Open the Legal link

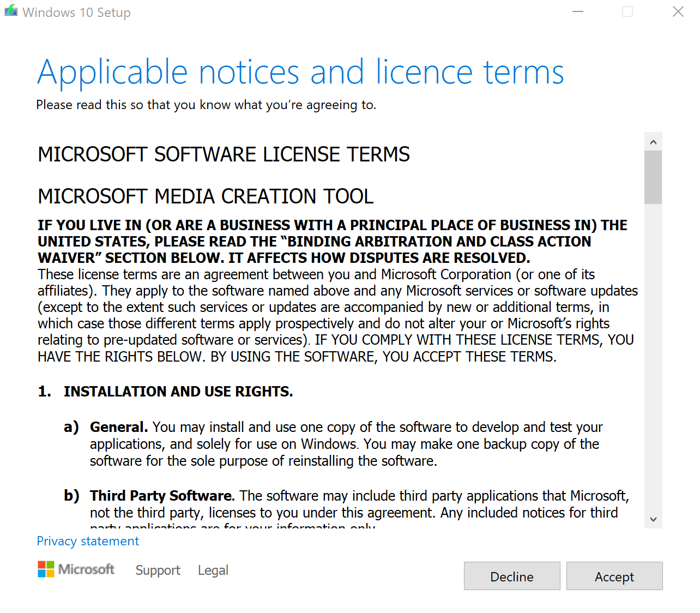pos(213,570)
